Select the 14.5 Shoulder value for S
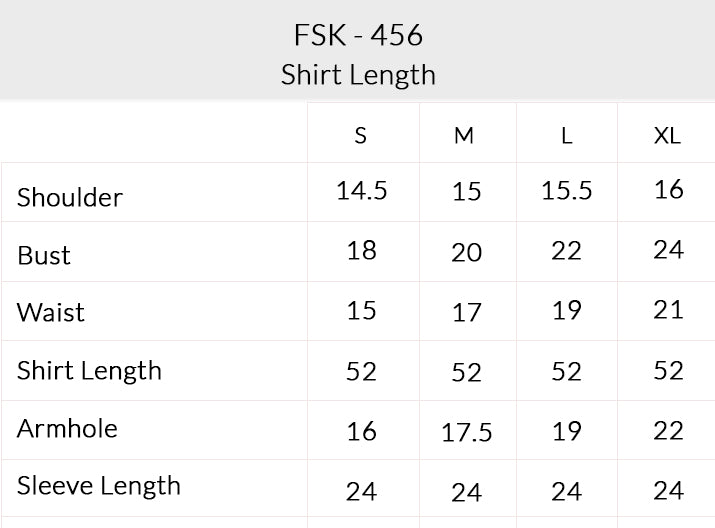The width and height of the screenshot is (715, 528). point(362,191)
